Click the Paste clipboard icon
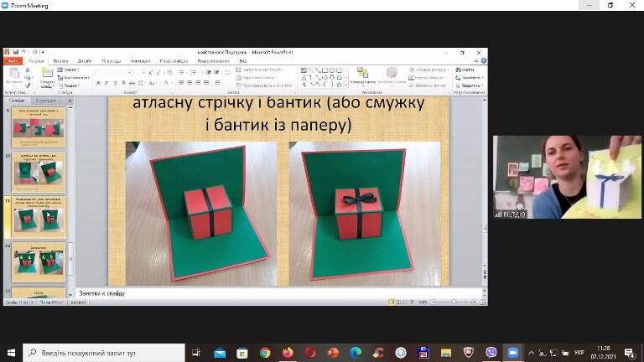 point(14,75)
